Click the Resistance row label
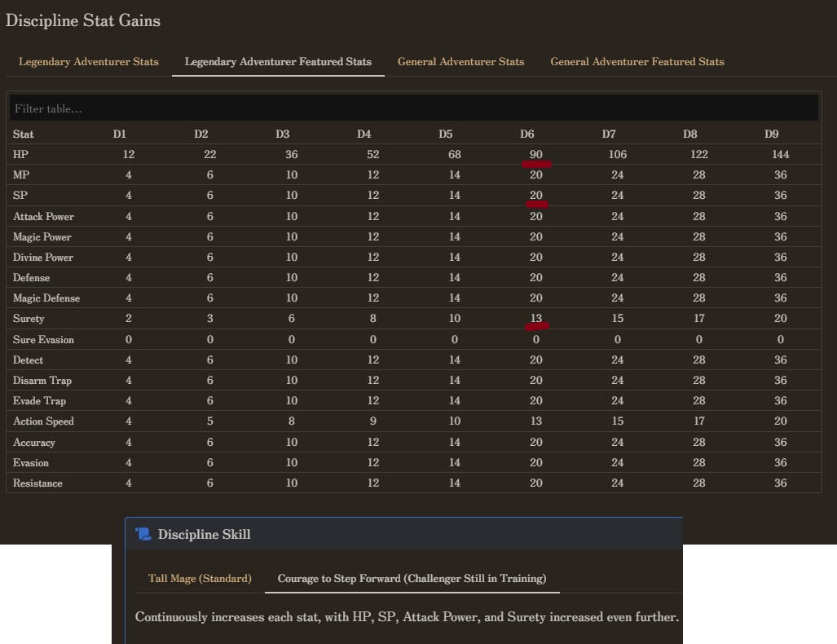The image size is (837, 644). [x=37, y=483]
